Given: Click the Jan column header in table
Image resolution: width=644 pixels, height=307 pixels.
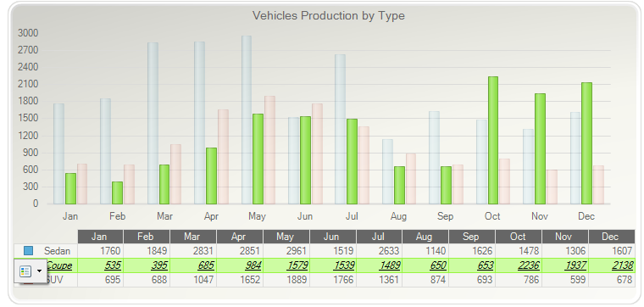Looking at the screenshot, I should [x=100, y=237].
